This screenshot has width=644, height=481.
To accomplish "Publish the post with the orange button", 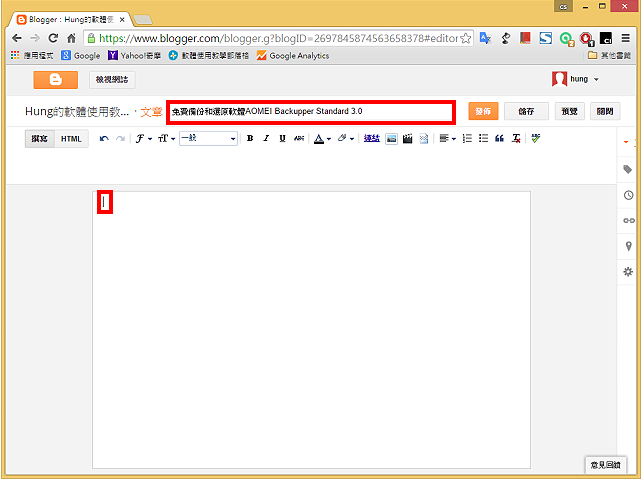I will pos(483,111).
